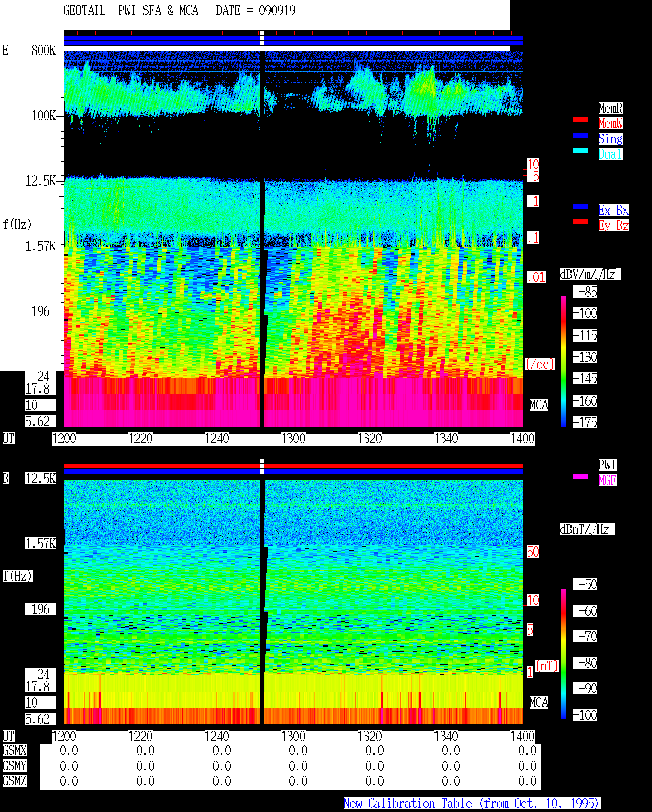The width and height of the screenshot is (652, 812).
Task: Click the -130 color scale value
Action: 586,357
